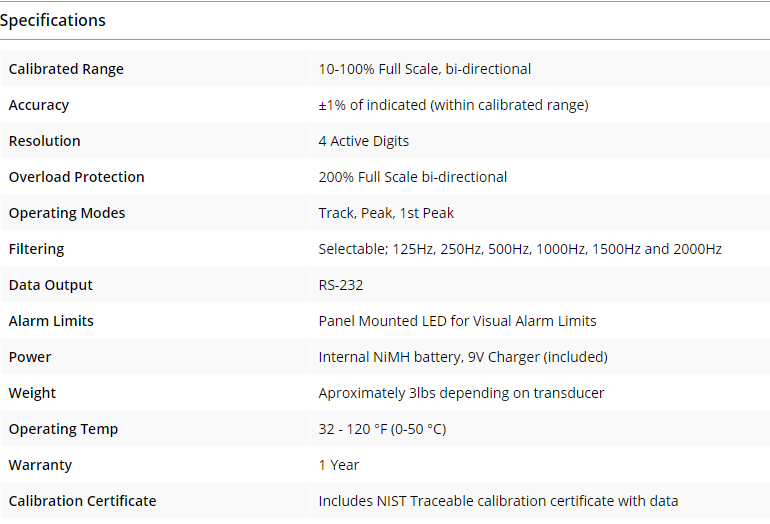Select the Operating Modes label
Viewport: 770px width, 524px height.
point(67,213)
